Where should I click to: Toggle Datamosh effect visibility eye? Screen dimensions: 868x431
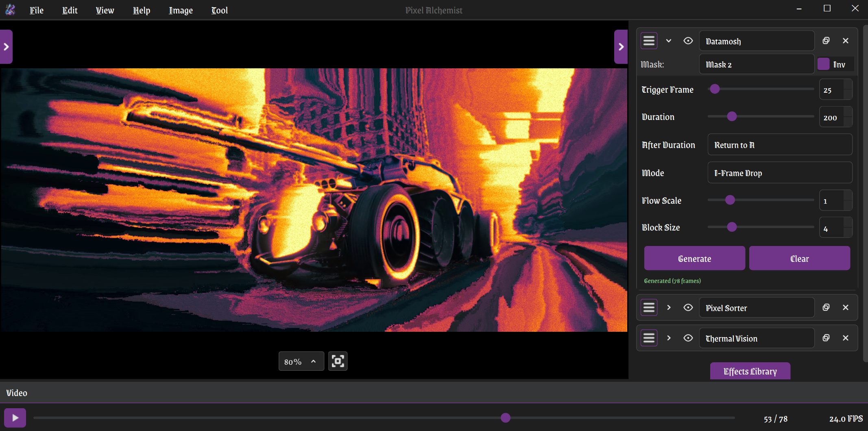(x=688, y=41)
